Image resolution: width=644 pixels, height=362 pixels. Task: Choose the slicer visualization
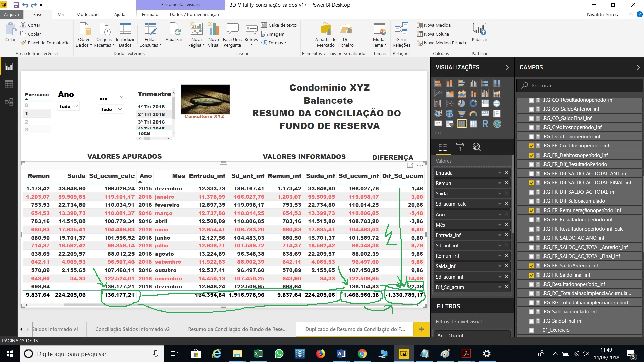[x=450, y=124]
